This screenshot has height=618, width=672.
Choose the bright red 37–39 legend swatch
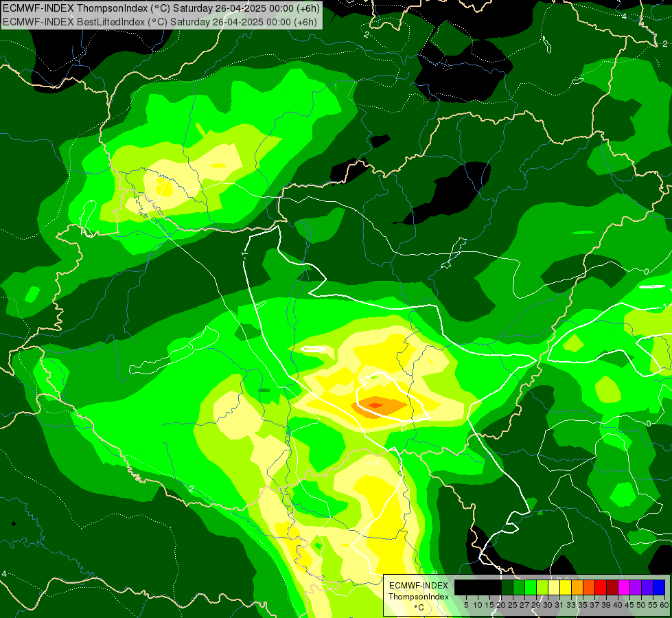[x=601, y=587]
